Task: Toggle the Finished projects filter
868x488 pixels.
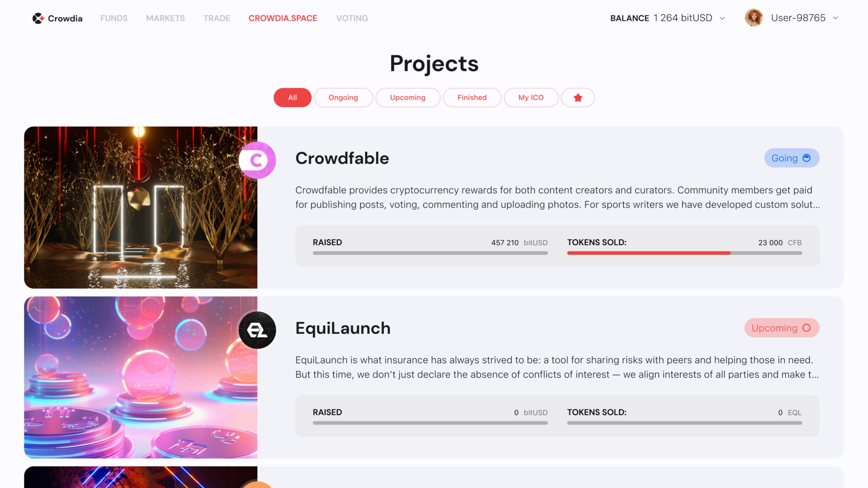Action: [x=472, y=98]
